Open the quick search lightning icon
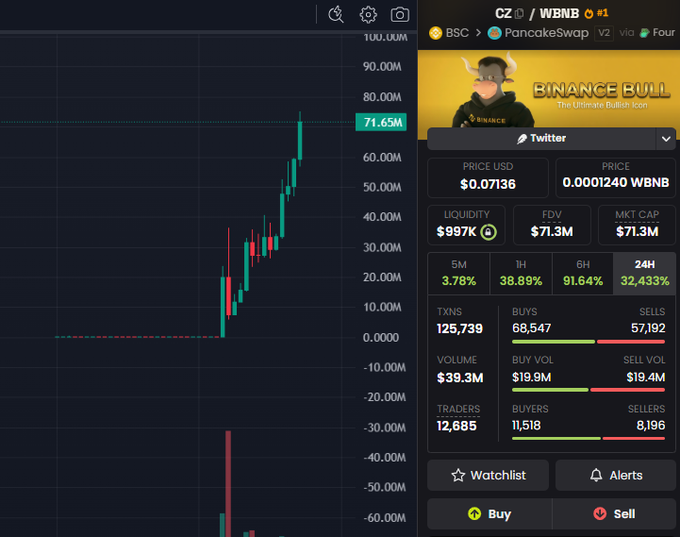Viewport: 680px width, 537px height. (x=336, y=15)
